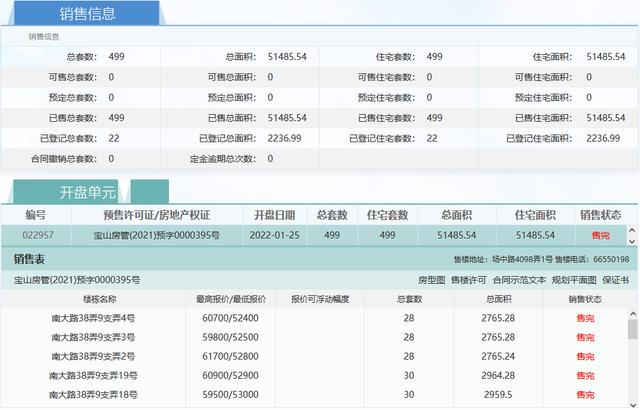Viewport: 640px width, 410px height.
Task: View the 规划平面图 link
Action: 574,280
